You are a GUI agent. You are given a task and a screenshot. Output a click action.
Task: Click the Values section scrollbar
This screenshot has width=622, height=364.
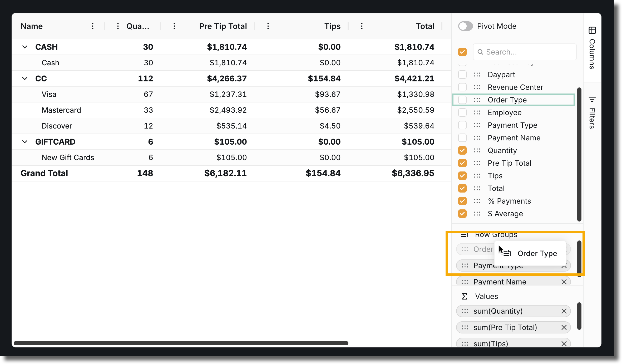point(579,316)
